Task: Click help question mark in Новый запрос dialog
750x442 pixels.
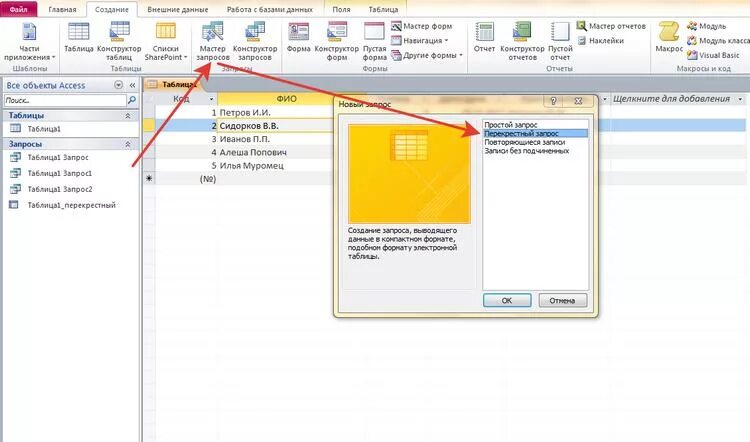Action: tap(553, 101)
